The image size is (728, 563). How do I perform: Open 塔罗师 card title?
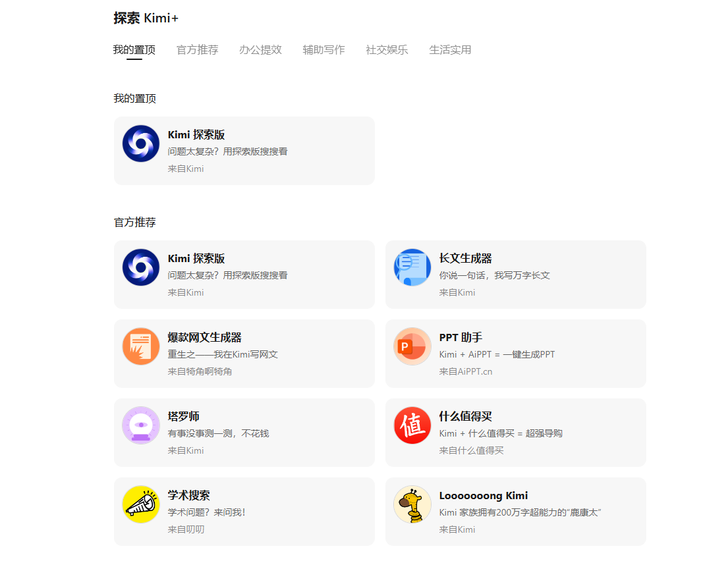[x=183, y=416]
